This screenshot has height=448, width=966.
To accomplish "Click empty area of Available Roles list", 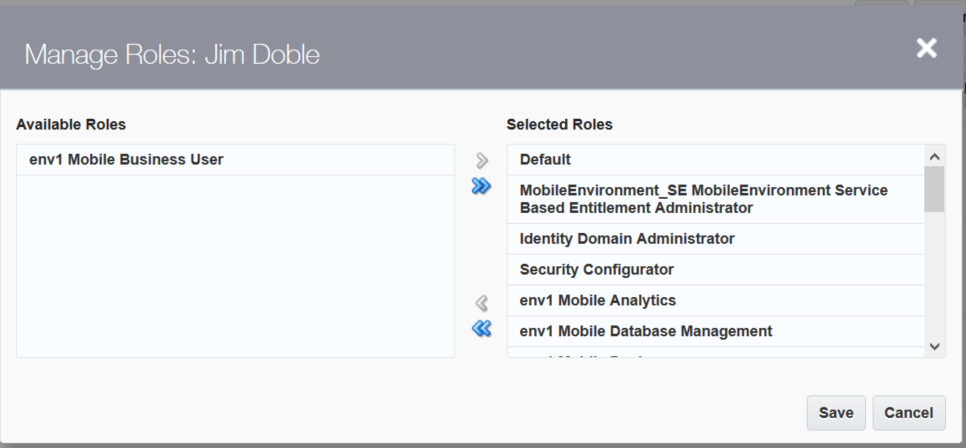I will point(235,270).
